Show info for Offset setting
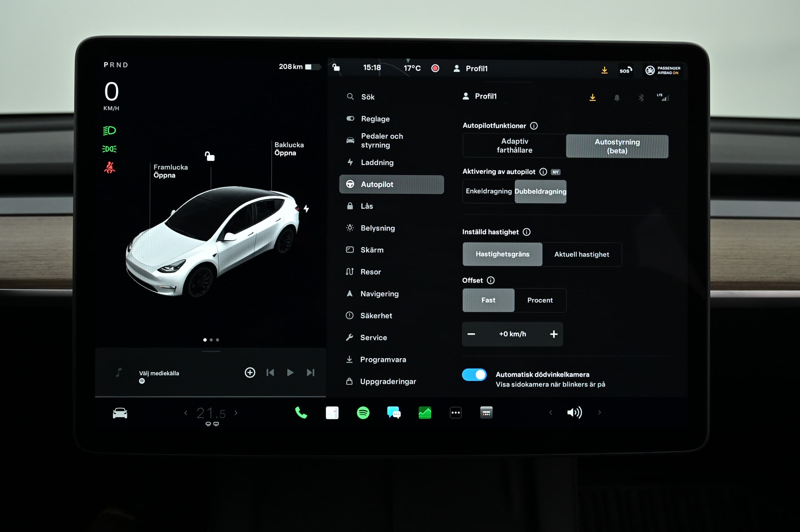Image resolution: width=800 pixels, height=532 pixels. [x=491, y=280]
